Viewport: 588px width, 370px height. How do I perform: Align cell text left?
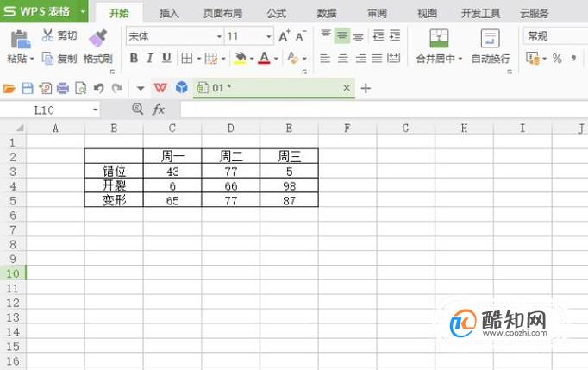click(x=325, y=58)
